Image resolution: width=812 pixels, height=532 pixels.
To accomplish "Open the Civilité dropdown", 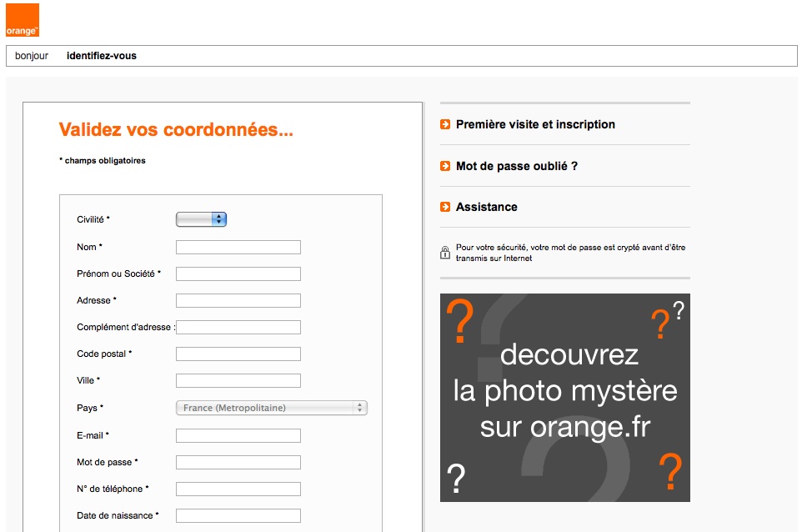I will pos(202,219).
